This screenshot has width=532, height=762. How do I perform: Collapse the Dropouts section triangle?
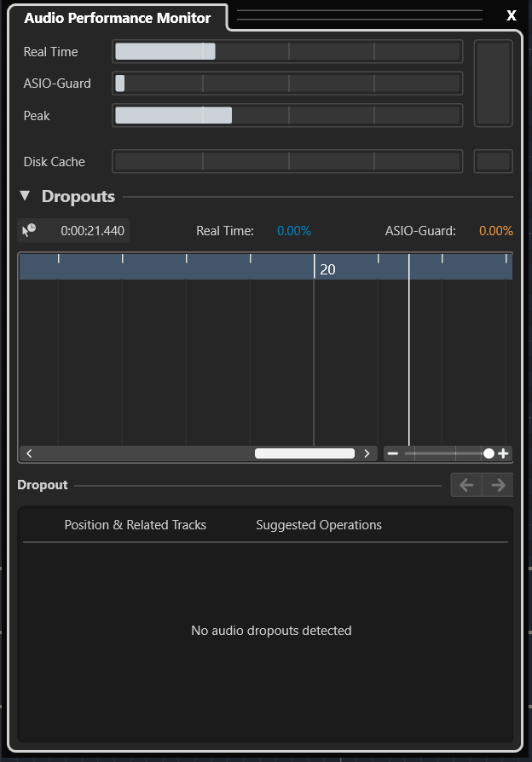point(25,196)
